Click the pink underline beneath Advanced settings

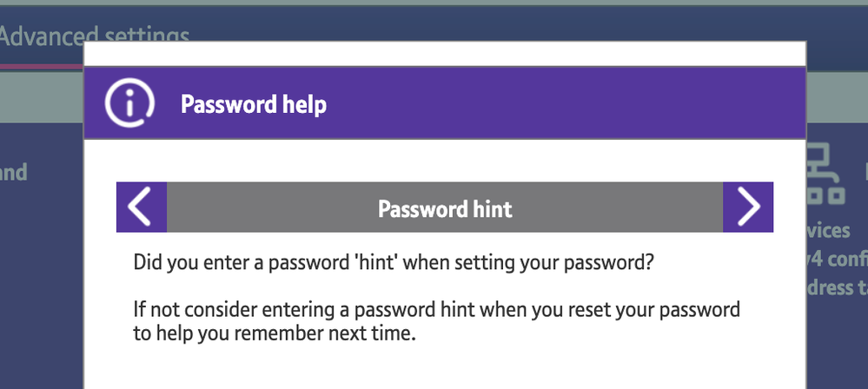42,65
